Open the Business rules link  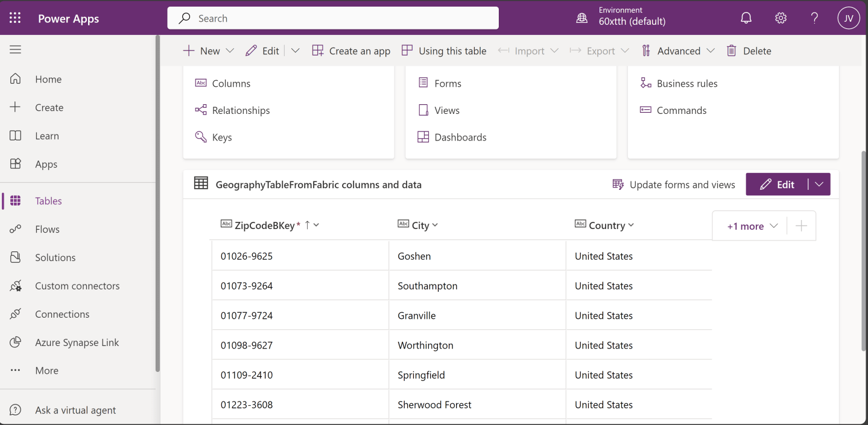point(687,84)
